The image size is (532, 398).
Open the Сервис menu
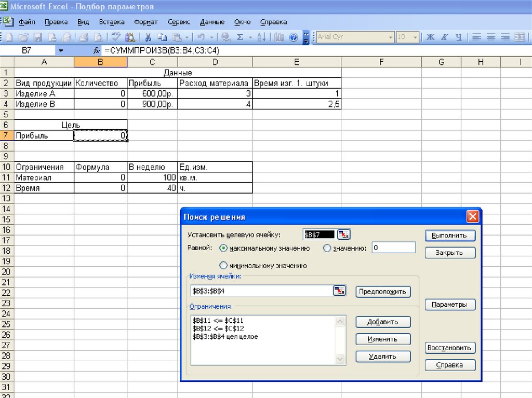point(179,22)
